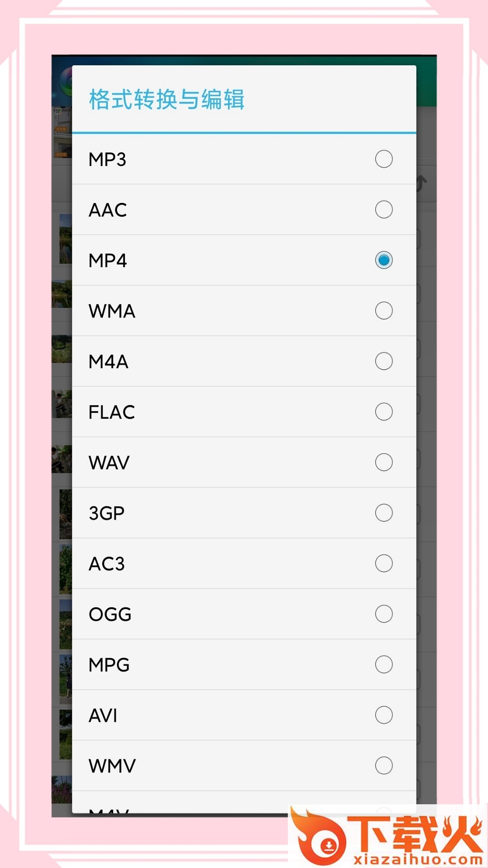Select the AVI radio button
This screenshot has height=868, width=488.
pyautogui.click(x=384, y=715)
